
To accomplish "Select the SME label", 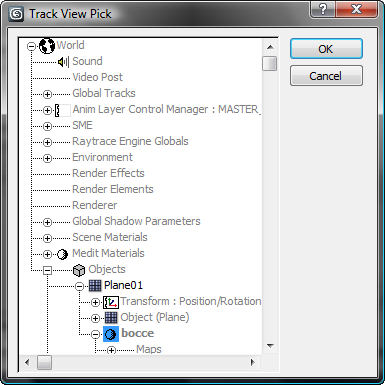I will 82,125.
